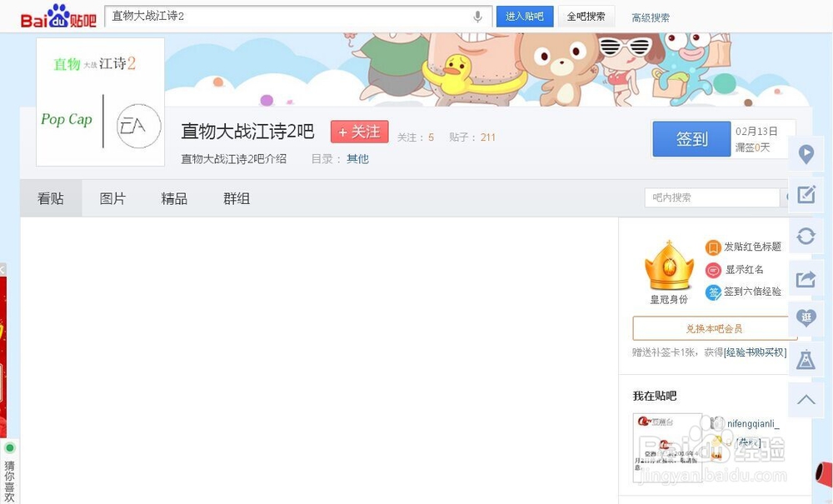Click the 我在贴吧 heading
The height and width of the screenshot is (504, 833).
pyautogui.click(x=655, y=396)
